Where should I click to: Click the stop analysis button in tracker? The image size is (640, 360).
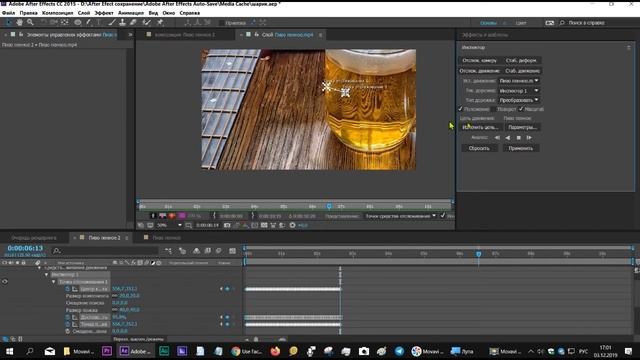click(x=518, y=138)
